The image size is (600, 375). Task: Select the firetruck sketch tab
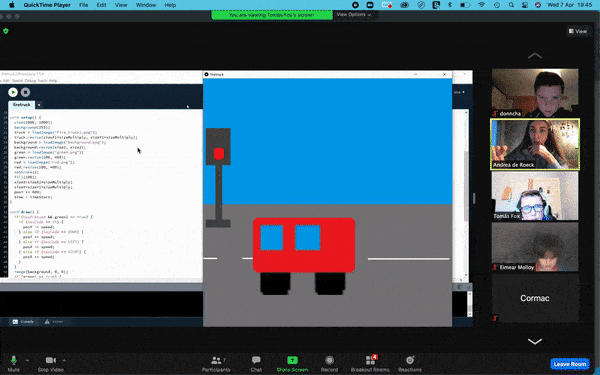(x=21, y=104)
